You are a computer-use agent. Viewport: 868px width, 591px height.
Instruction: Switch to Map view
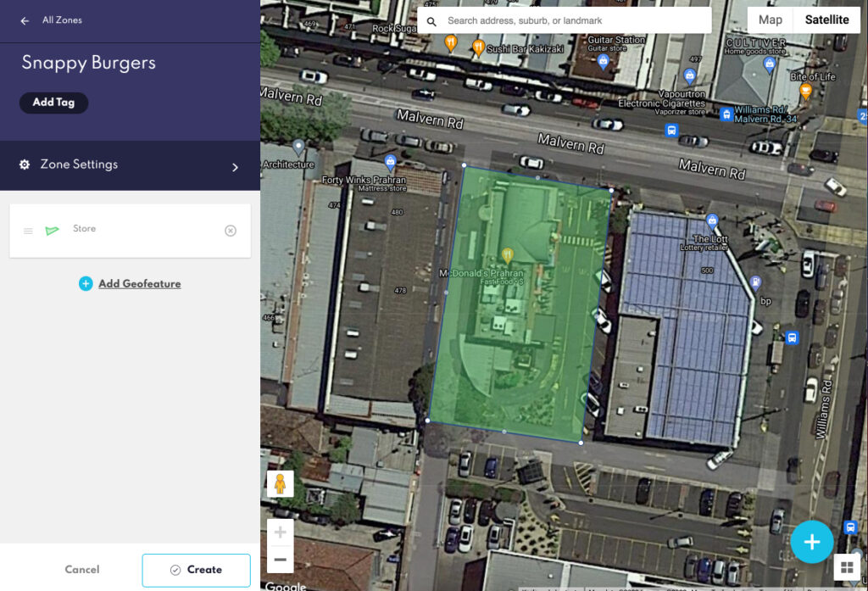point(770,20)
